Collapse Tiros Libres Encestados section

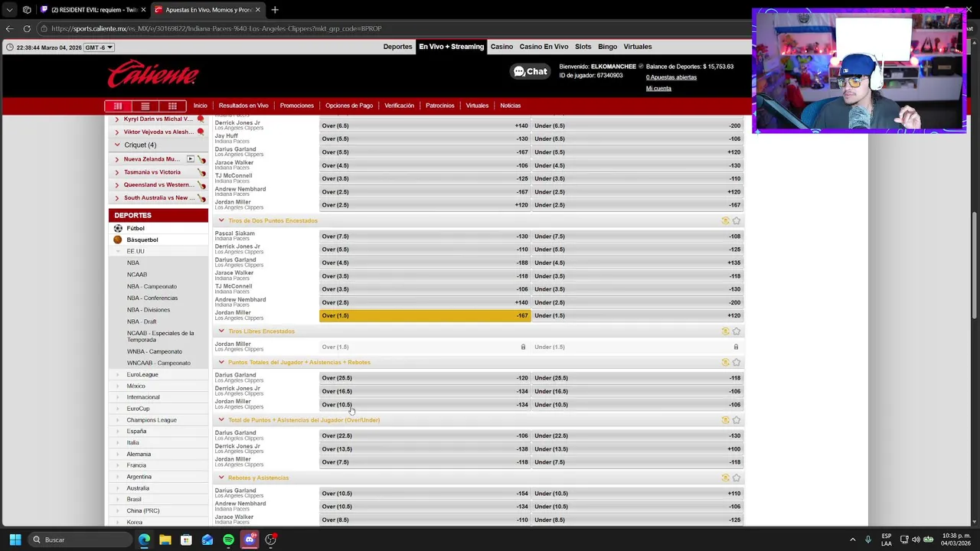coord(221,331)
